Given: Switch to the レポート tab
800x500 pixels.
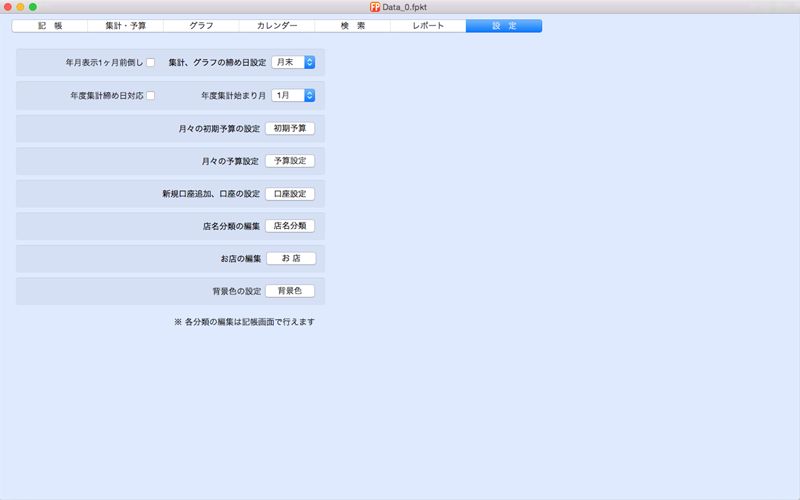Looking at the screenshot, I should point(428,26).
